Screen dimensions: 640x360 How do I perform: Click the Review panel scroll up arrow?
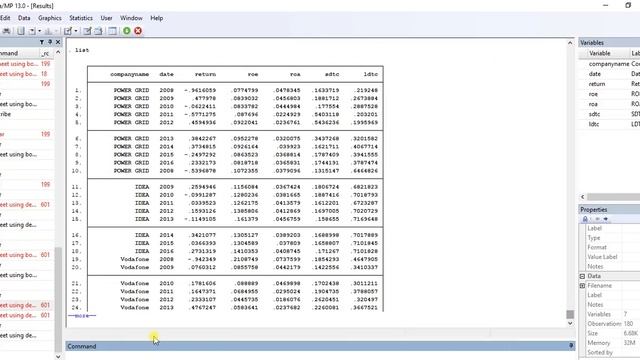pyautogui.click(x=58, y=52)
